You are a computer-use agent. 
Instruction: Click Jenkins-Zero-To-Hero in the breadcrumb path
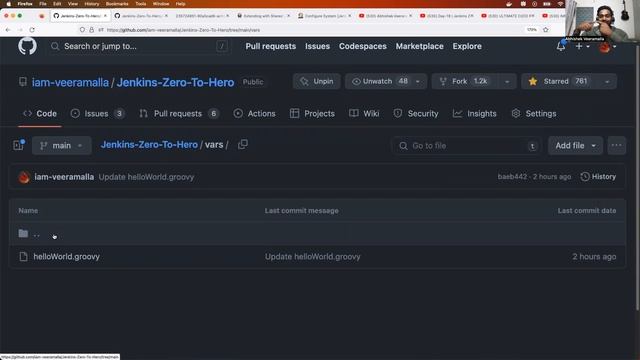(149, 145)
